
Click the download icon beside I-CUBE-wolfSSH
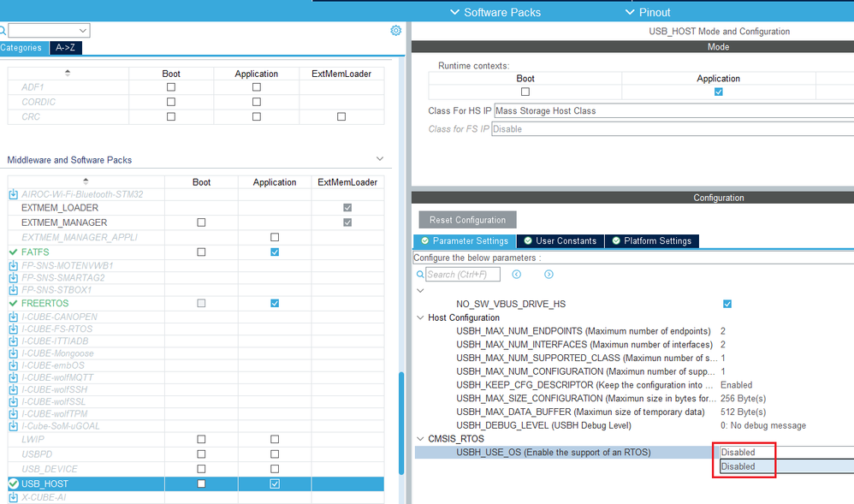[14, 389]
